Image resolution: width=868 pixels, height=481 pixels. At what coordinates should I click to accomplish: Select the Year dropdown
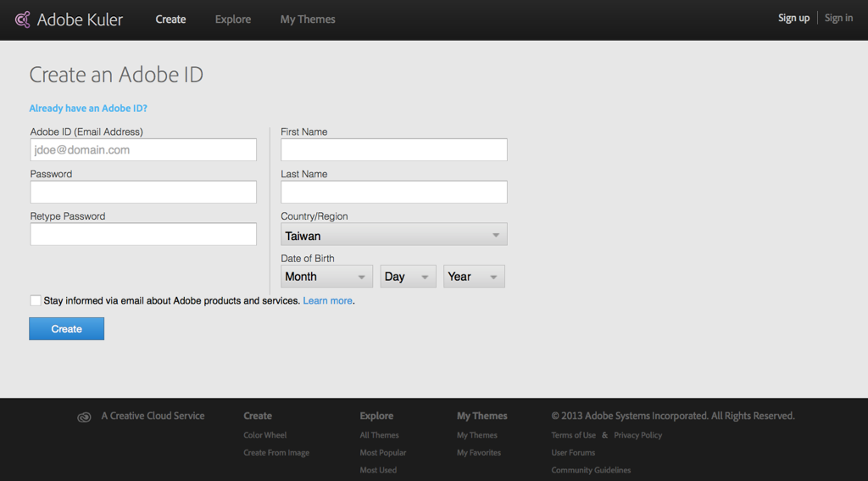(x=474, y=277)
